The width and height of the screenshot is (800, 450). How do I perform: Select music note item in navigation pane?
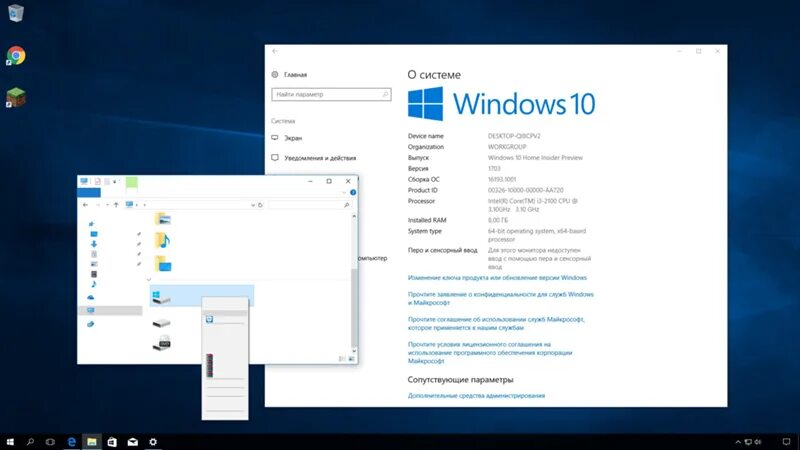click(x=94, y=284)
